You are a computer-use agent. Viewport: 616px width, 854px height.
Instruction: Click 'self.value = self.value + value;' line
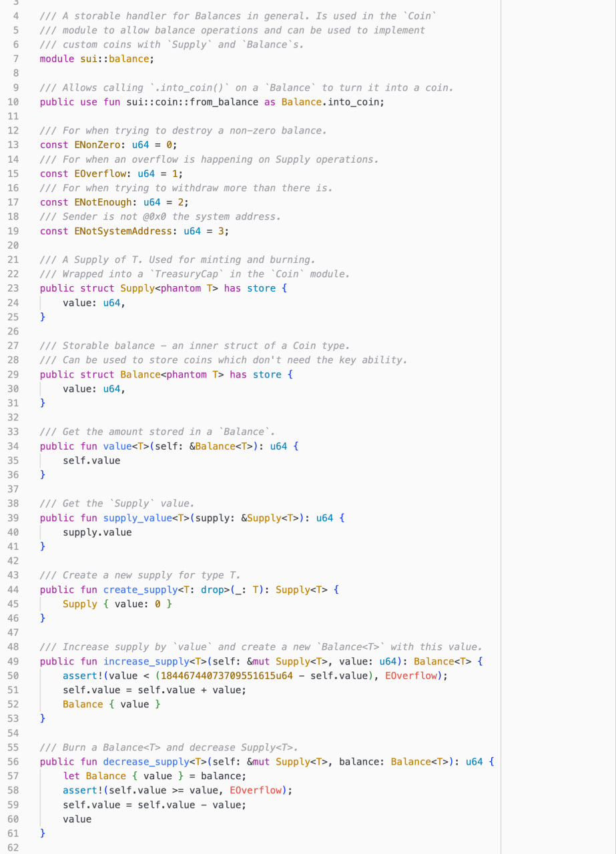pyautogui.click(x=155, y=690)
